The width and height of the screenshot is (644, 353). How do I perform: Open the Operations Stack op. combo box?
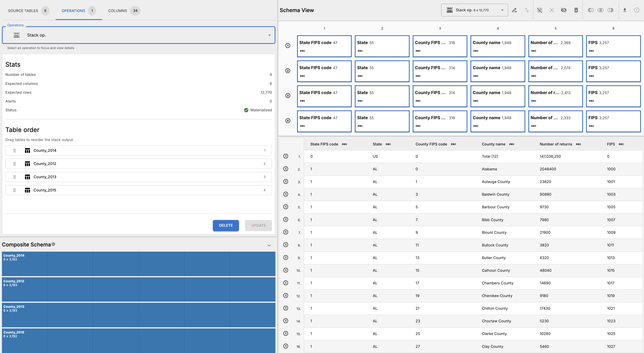tap(138, 35)
